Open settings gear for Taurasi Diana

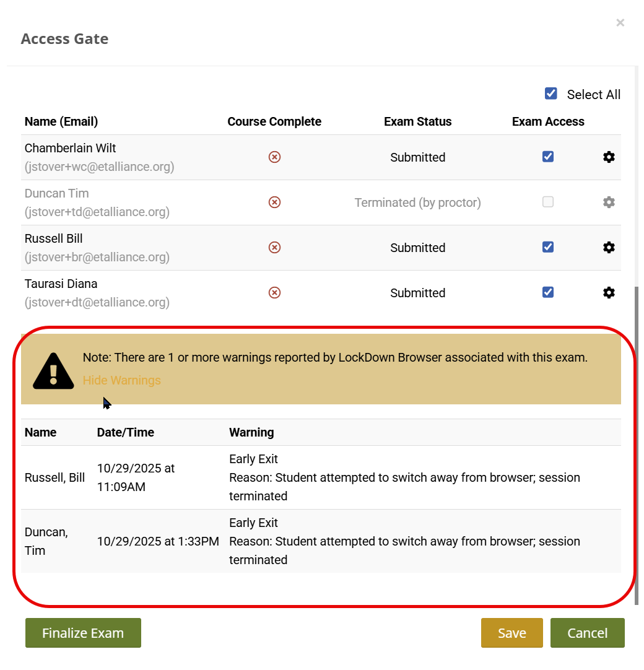click(x=609, y=293)
